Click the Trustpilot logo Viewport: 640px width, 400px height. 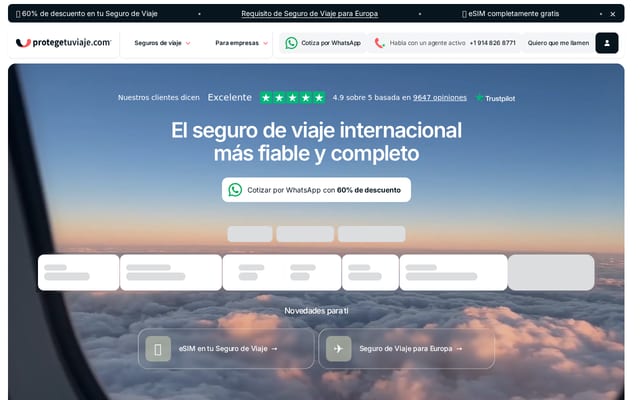(x=496, y=98)
